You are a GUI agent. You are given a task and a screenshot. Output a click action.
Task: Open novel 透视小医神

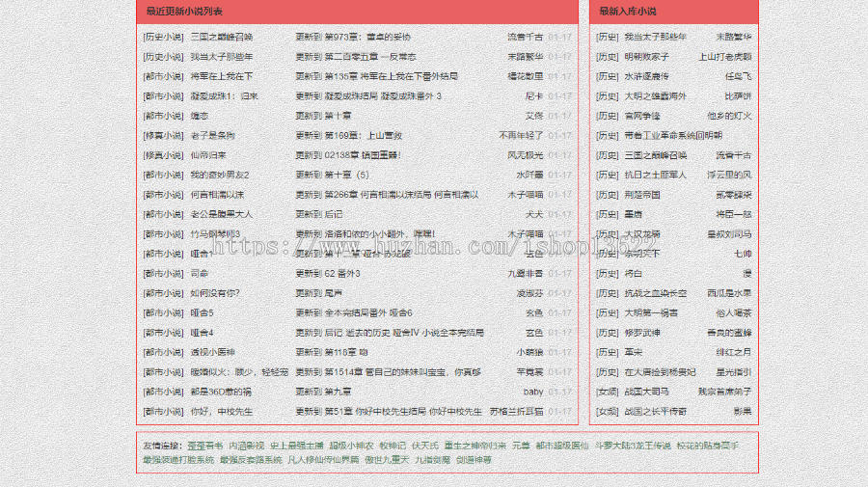click(x=212, y=352)
